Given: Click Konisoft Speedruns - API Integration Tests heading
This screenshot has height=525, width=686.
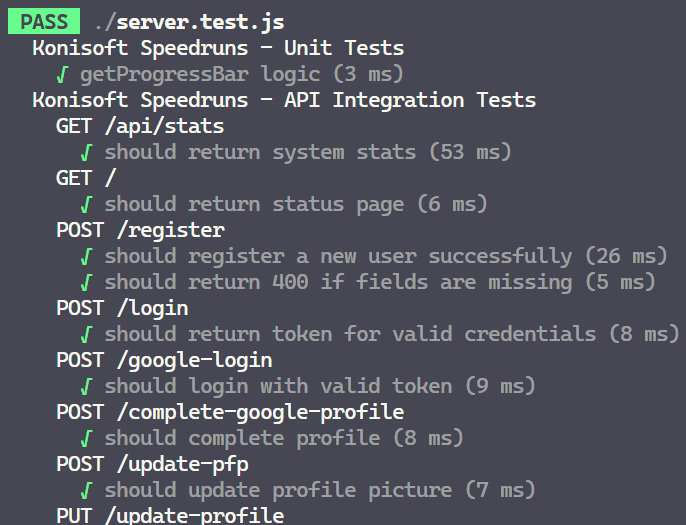Looking at the screenshot, I should [x=283, y=99].
